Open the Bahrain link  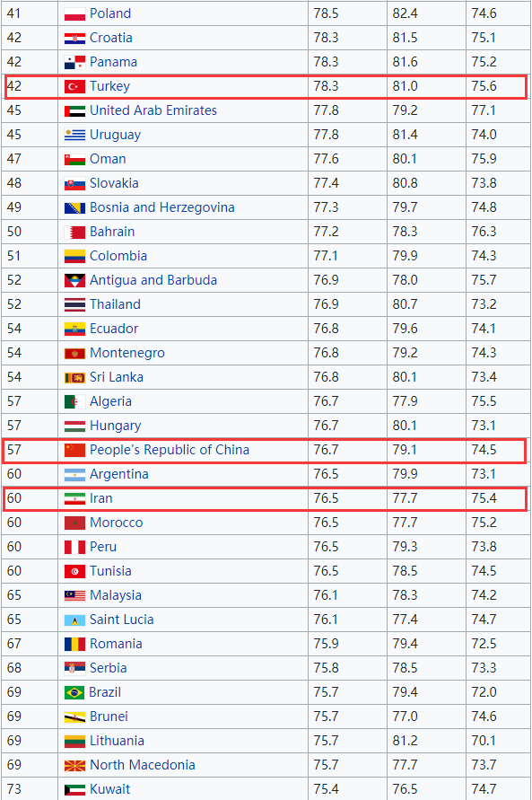112,232
